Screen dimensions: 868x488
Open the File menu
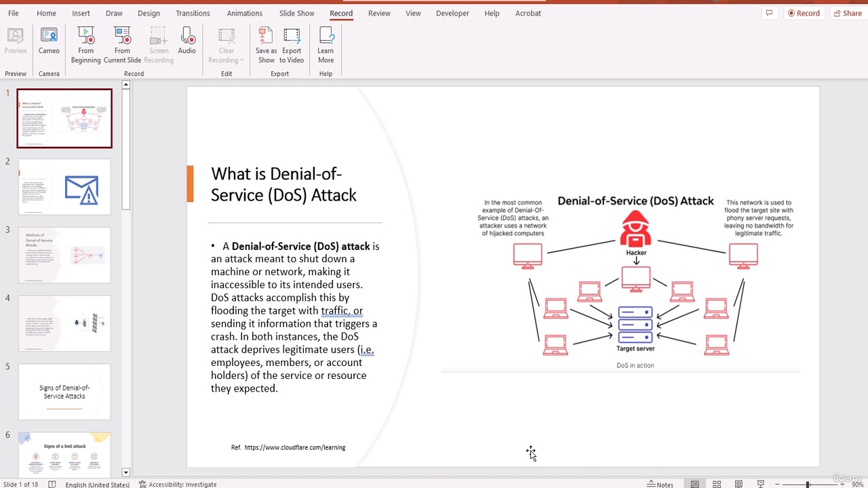[x=13, y=13]
